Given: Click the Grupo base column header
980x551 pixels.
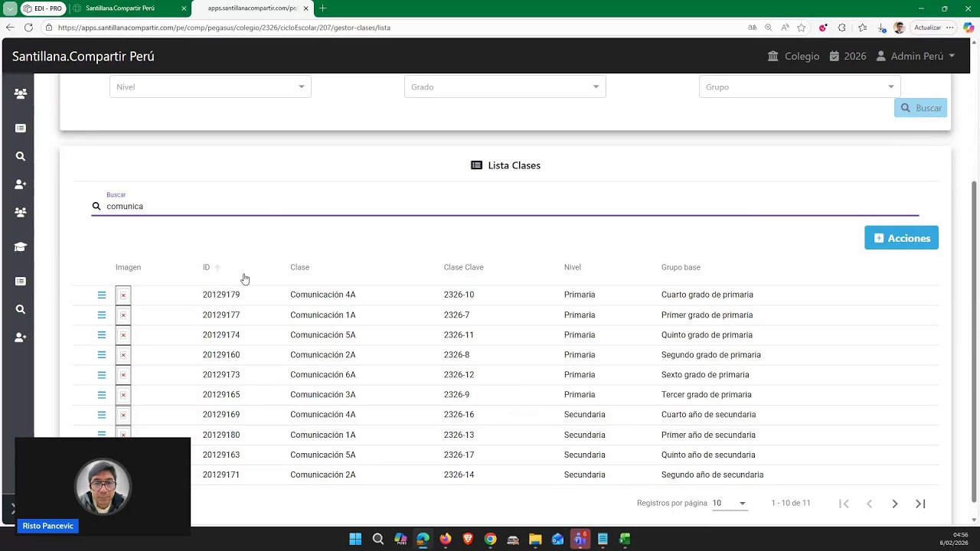Looking at the screenshot, I should coord(681,267).
